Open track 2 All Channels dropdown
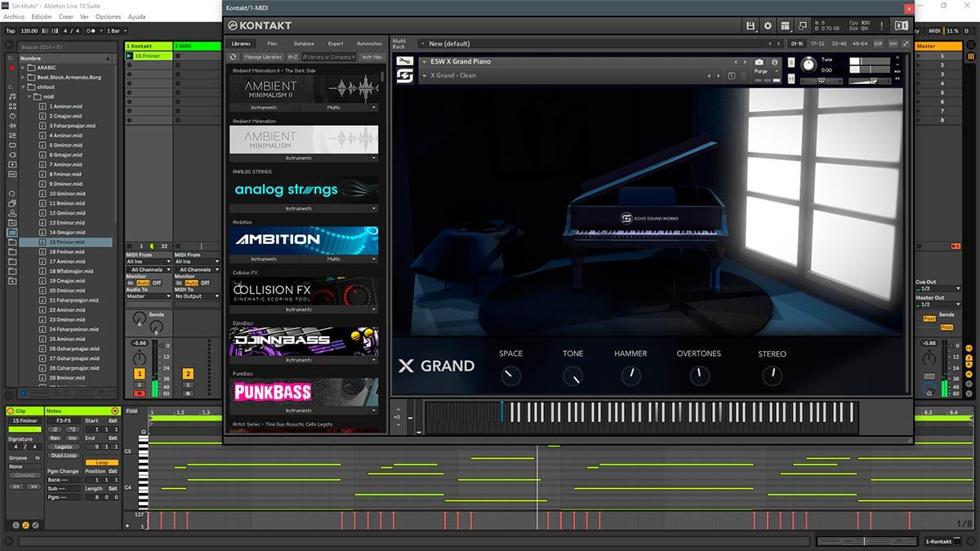The image size is (980, 551). point(196,269)
